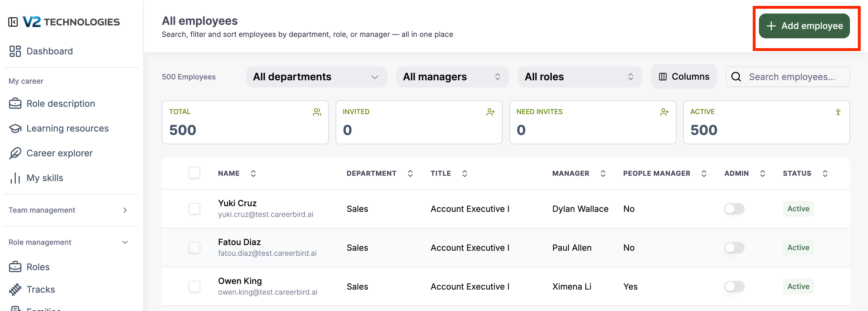Click the users icon in Total card

(317, 112)
